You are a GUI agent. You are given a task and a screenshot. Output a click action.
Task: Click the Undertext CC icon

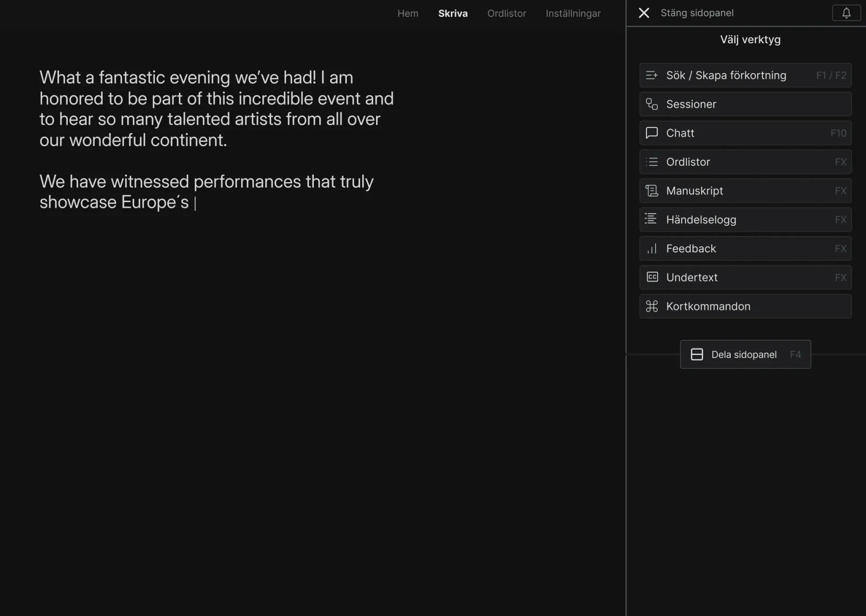pyautogui.click(x=652, y=277)
